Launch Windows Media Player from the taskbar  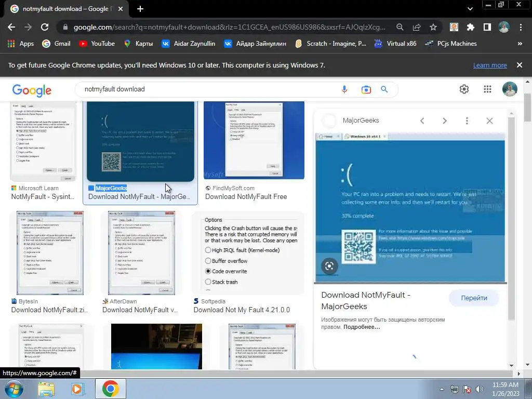(78, 389)
